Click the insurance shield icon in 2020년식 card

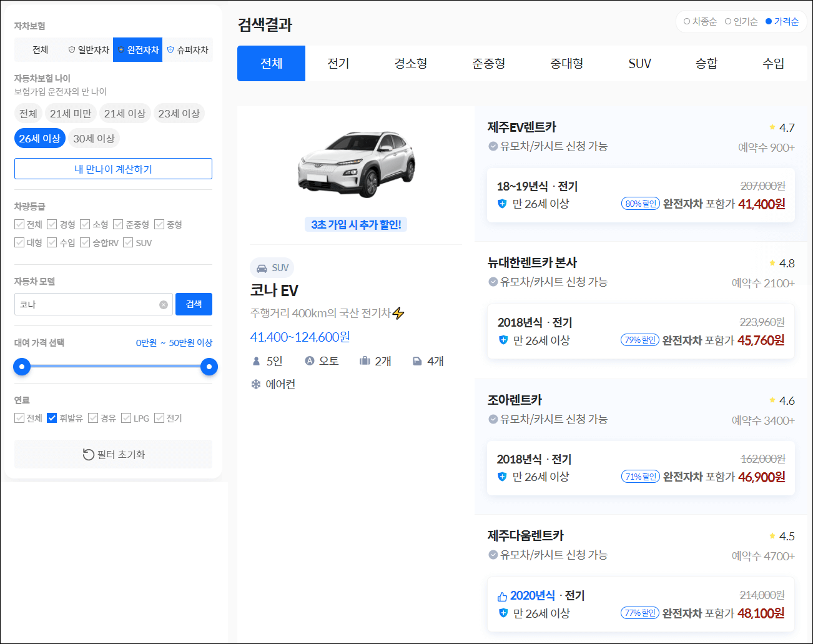[x=503, y=613]
